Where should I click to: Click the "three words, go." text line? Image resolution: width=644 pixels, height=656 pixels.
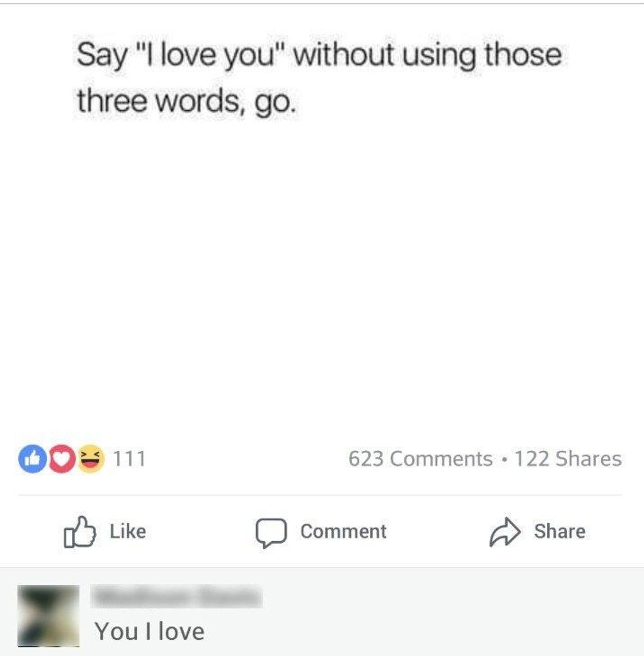click(x=186, y=101)
